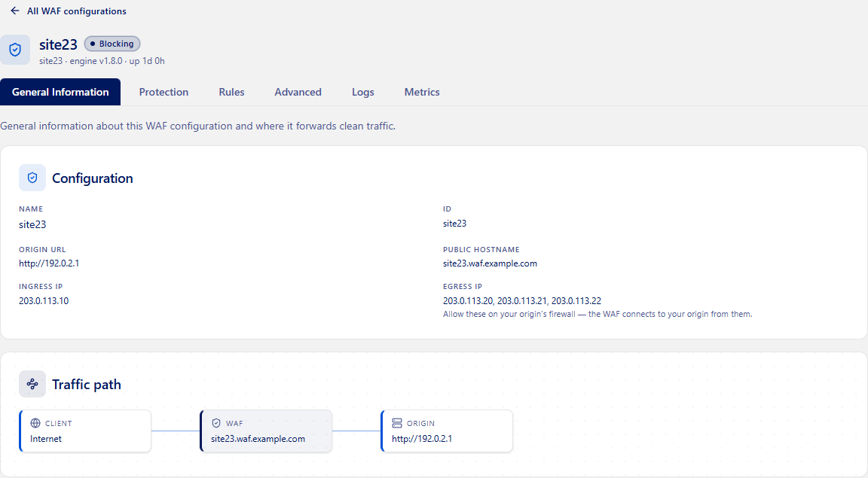Select the WAF site23.waf.example.com node card
Image resolution: width=868 pixels, height=478 pixels.
266,431
